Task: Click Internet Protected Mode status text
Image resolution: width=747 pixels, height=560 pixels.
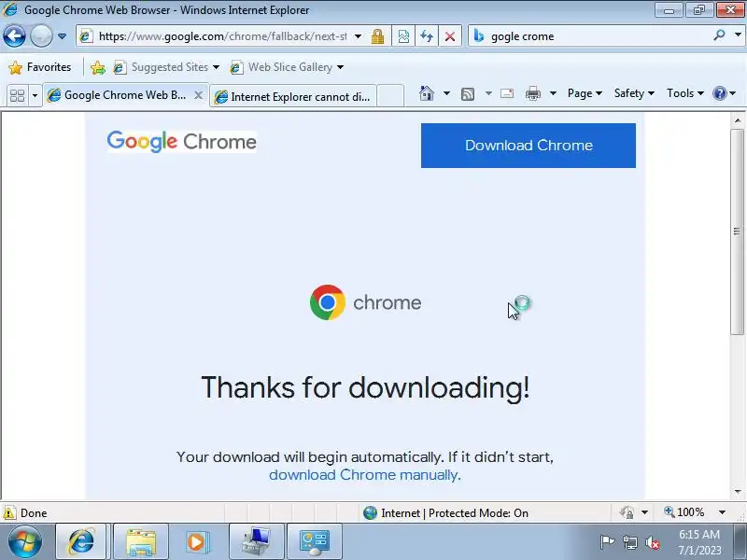Action: point(455,512)
